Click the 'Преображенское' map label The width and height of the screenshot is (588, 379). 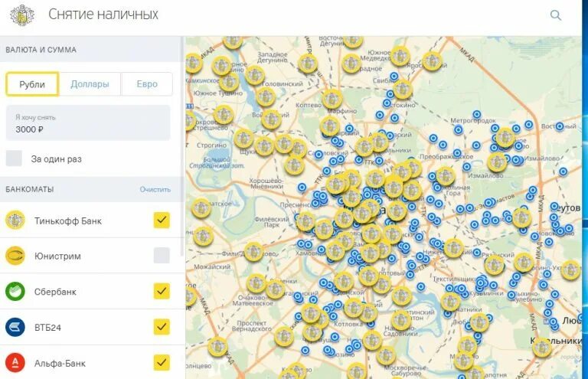click(446, 157)
